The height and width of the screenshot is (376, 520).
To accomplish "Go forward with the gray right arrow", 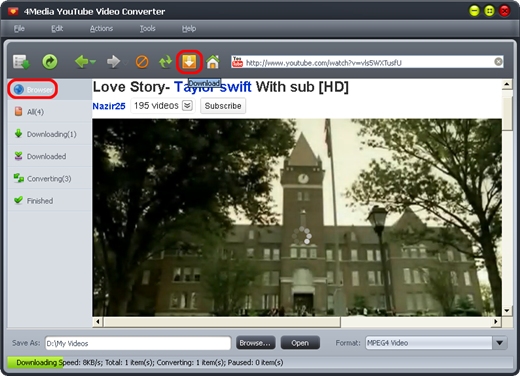I will pos(113,62).
